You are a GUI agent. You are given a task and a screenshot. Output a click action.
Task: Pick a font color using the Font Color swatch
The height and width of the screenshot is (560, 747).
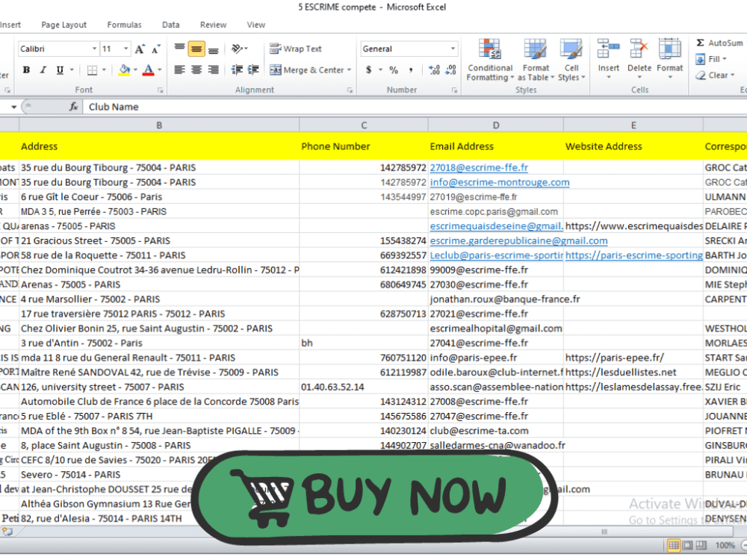(146, 69)
